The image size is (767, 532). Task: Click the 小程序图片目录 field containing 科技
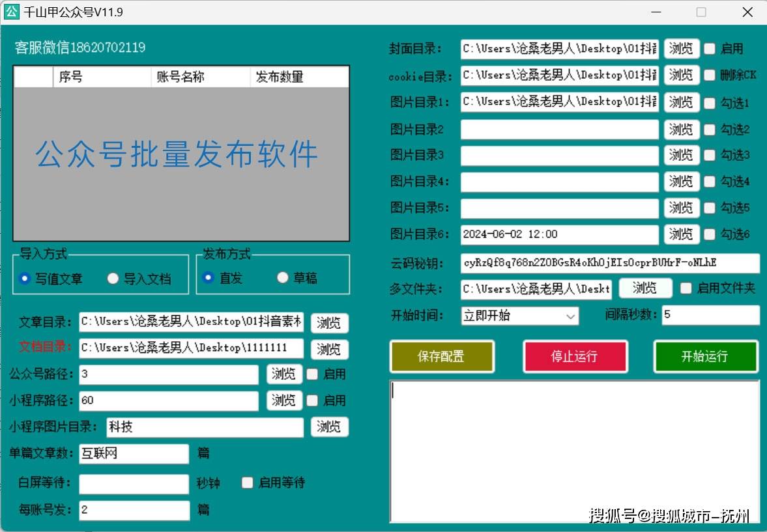pos(205,427)
